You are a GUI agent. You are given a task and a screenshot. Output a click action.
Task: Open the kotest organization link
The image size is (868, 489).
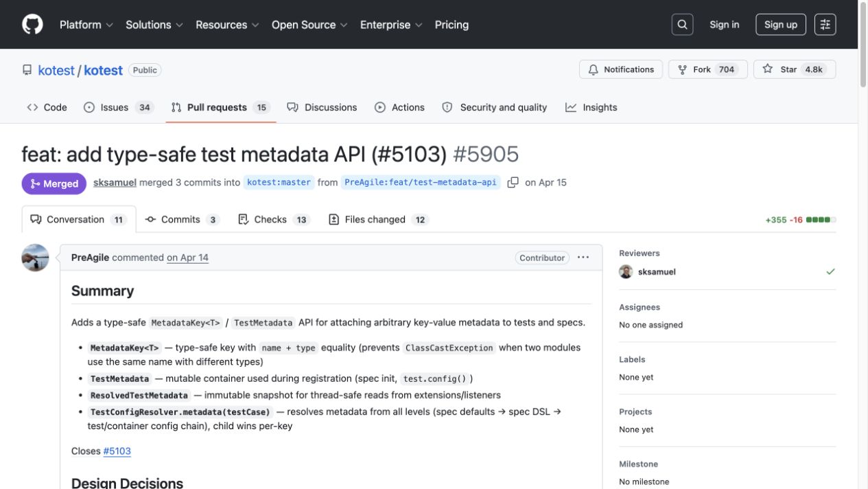coord(56,70)
